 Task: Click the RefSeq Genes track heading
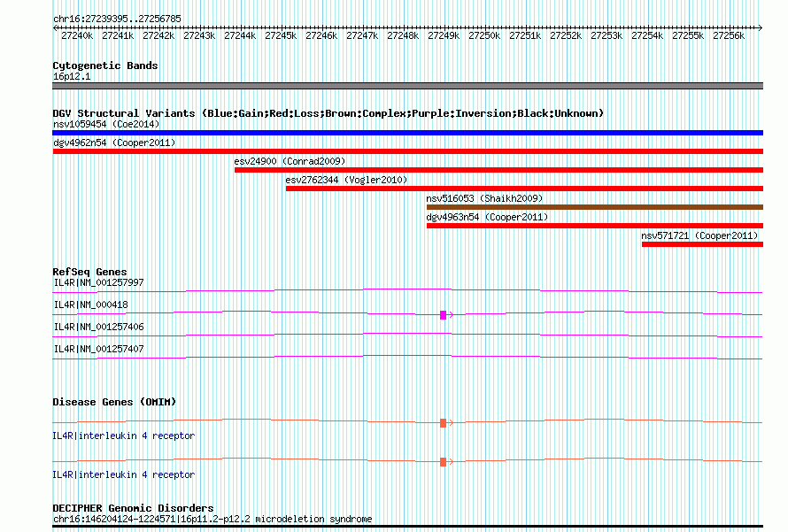[x=89, y=272]
